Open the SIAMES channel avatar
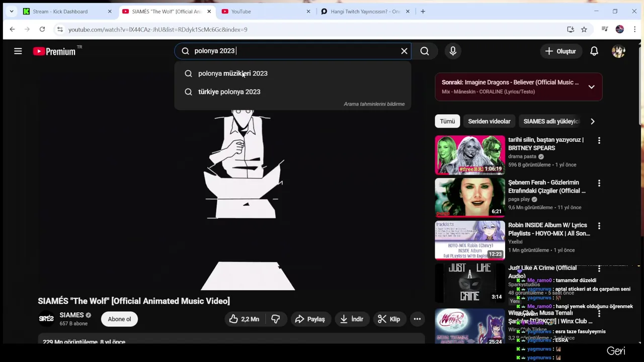644x362 pixels. pyautogui.click(x=46, y=319)
